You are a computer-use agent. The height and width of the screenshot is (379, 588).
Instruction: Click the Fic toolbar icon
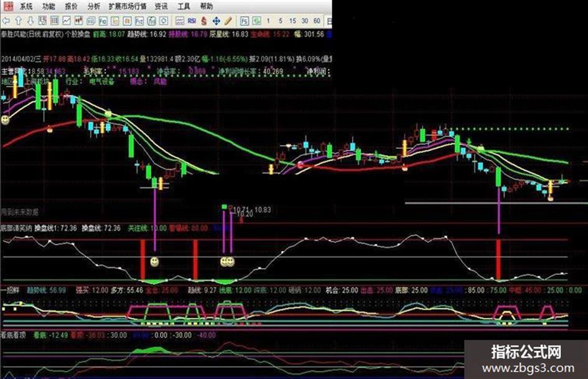pyautogui.click(x=103, y=21)
